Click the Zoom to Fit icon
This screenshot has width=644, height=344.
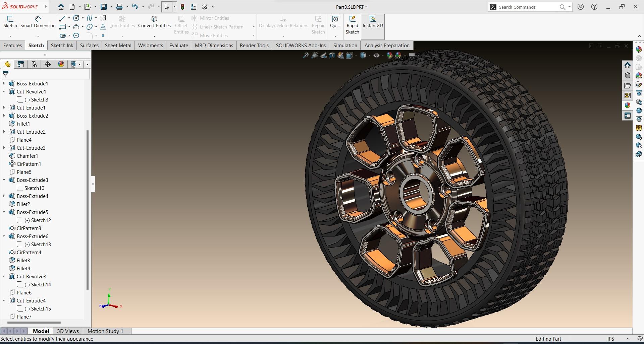[306, 55]
